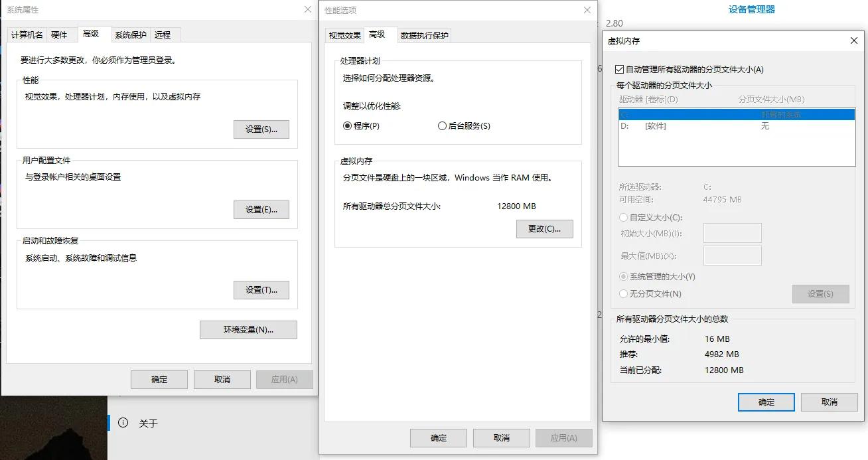The width and height of the screenshot is (868, 460).
Task: Click the 更改 button under 虚拟内存
Action: 544,229
